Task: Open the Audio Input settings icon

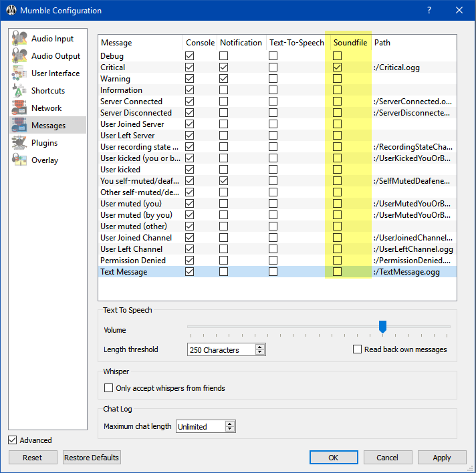Action: pyautogui.click(x=19, y=39)
